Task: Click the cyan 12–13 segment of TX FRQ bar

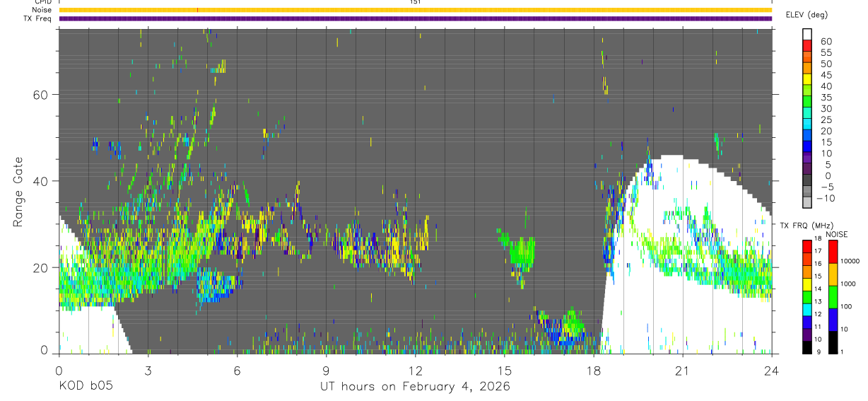Action: pos(807,310)
